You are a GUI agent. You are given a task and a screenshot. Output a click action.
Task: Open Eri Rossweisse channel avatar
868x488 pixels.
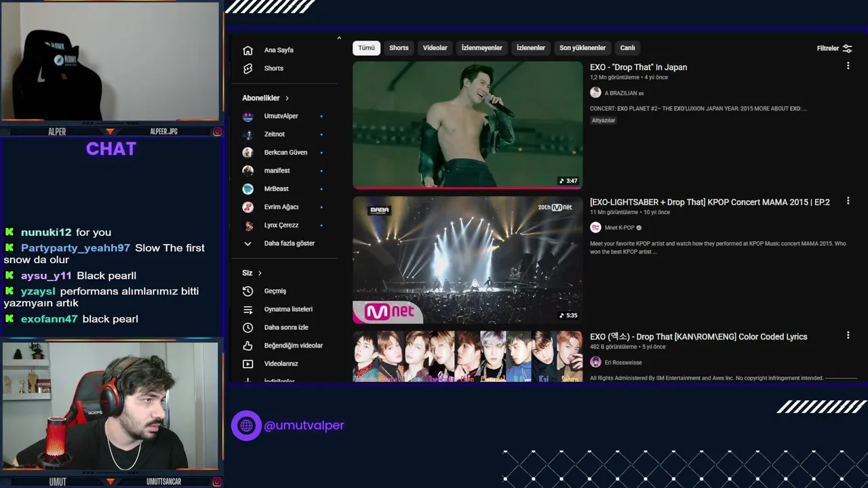point(595,362)
